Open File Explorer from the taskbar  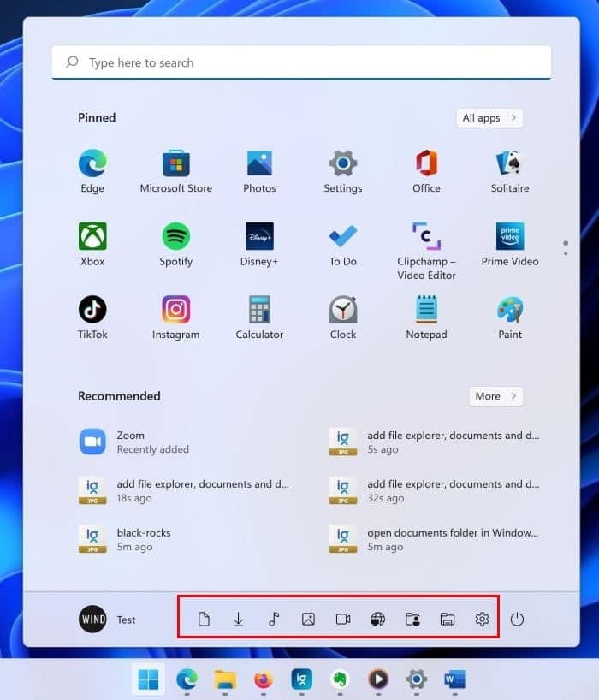click(225, 679)
